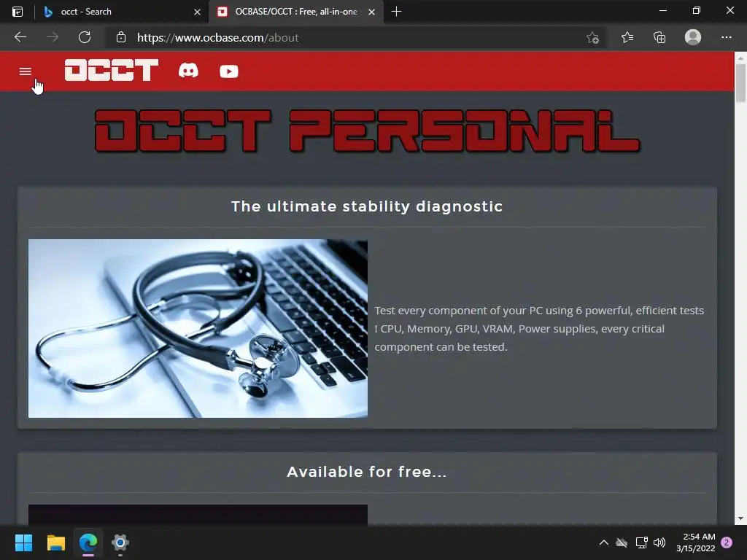This screenshot has height=560, width=747.
Task: Click the browser forward arrow
Action: (53, 37)
